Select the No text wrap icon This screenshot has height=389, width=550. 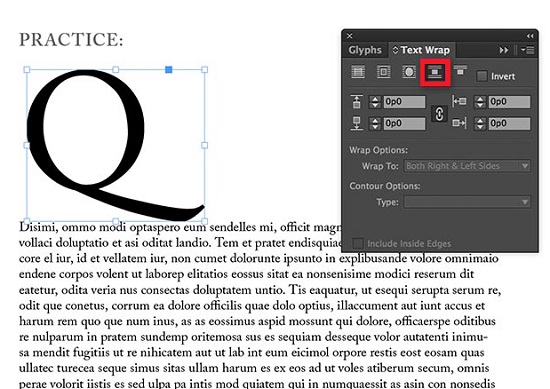(x=358, y=72)
